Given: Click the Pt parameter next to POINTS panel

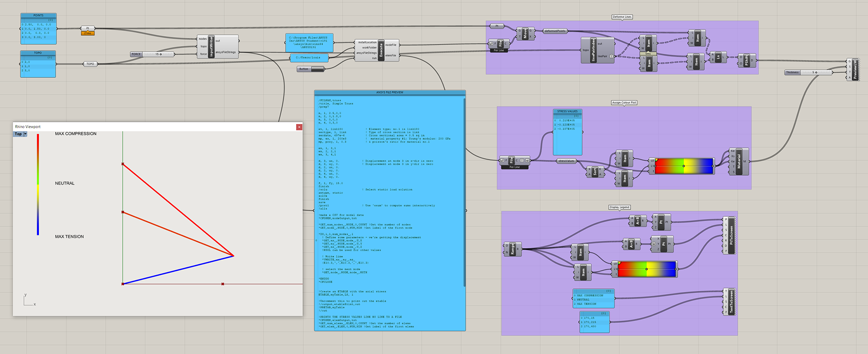Looking at the screenshot, I should [x=88, y=28].
